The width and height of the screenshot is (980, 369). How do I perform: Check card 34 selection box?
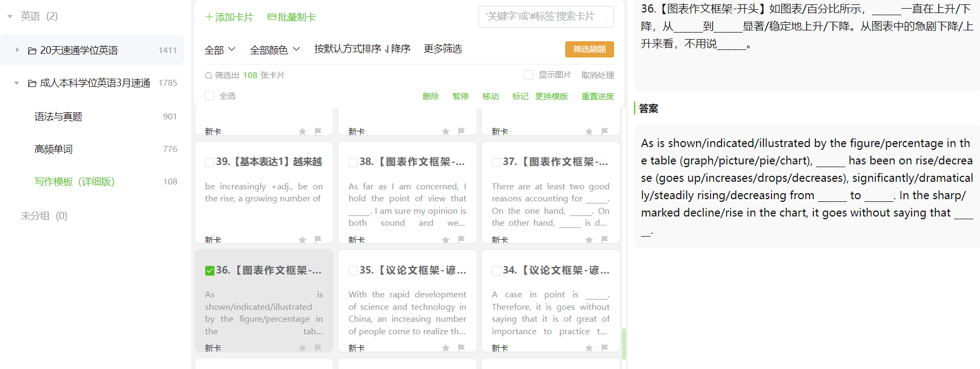pos(496,270)
